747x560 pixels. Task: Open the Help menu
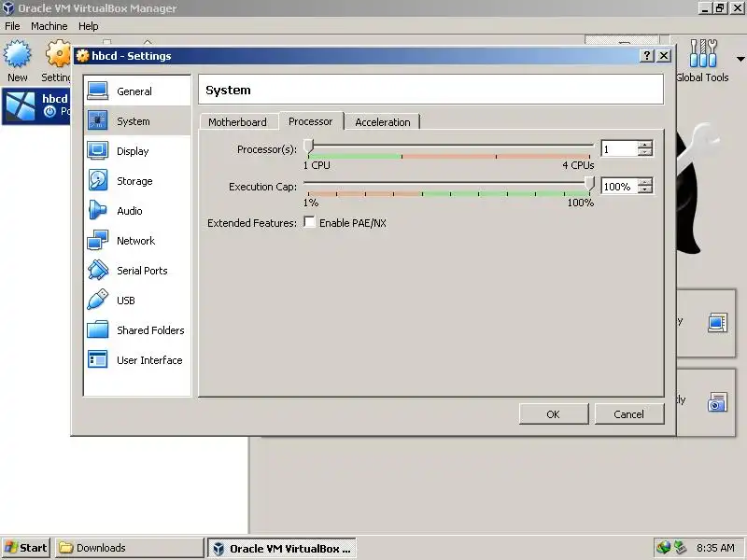88,26
